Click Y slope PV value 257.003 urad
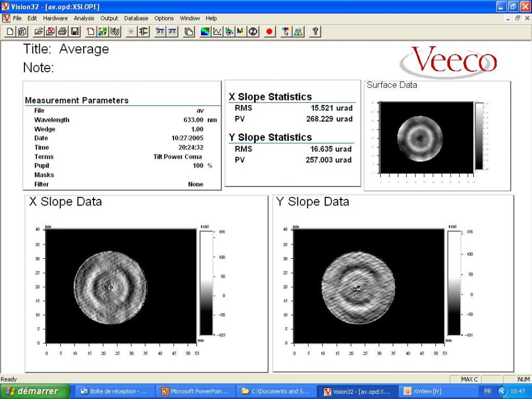Image resolution: width=532 pixels, height=399 pixels. (x=329, y=160)
